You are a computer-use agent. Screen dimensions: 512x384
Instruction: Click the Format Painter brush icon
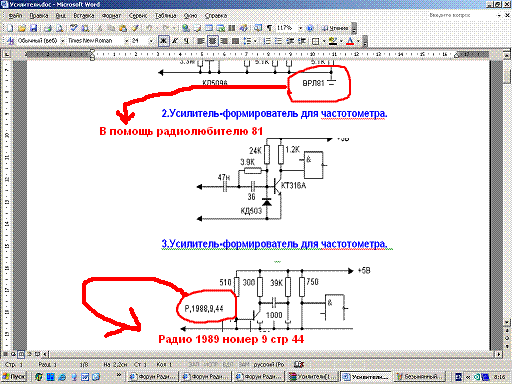tap(135, 28)
